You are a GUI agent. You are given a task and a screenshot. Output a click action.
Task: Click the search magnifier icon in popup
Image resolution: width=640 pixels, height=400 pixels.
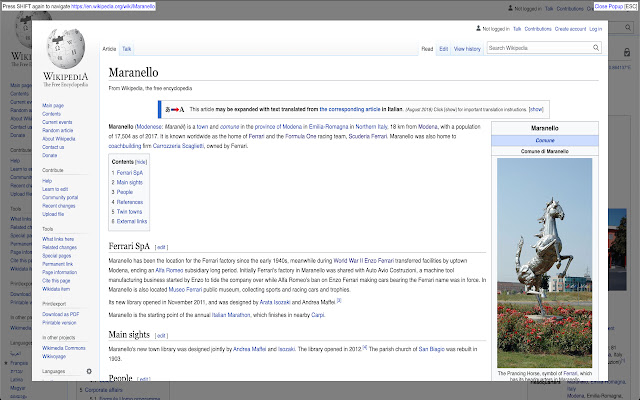[596, 48]
